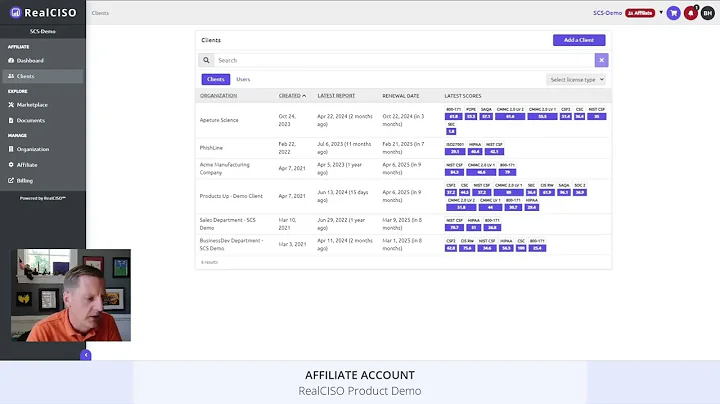Screen dimensions: 720x404
Task: Click Aperture Science's CMMC 2.0 LV 1 score
Action: (x=542, y=117)
